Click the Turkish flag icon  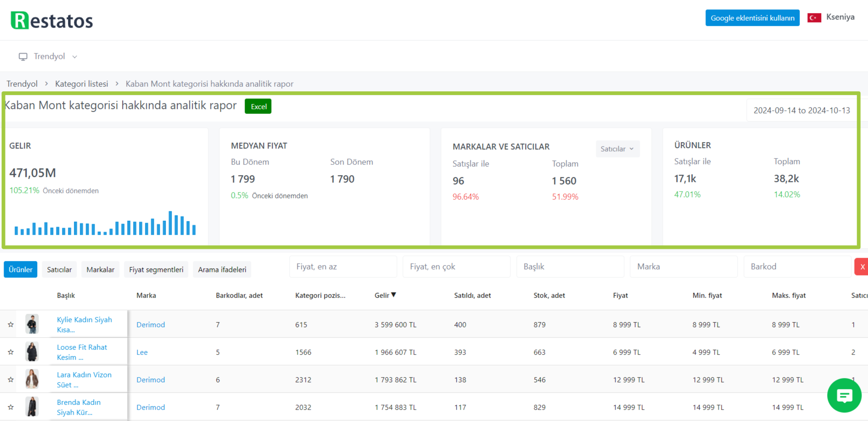(x=814, y=17)
